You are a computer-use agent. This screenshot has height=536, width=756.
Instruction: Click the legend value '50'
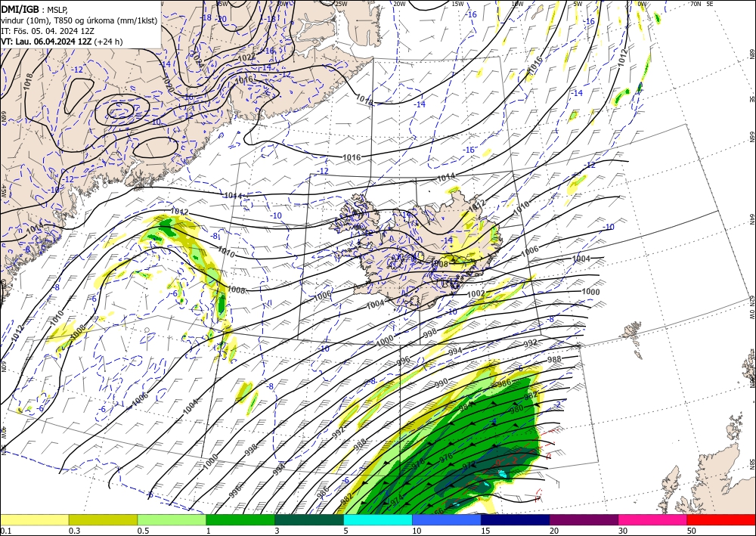tap(692, 531)
